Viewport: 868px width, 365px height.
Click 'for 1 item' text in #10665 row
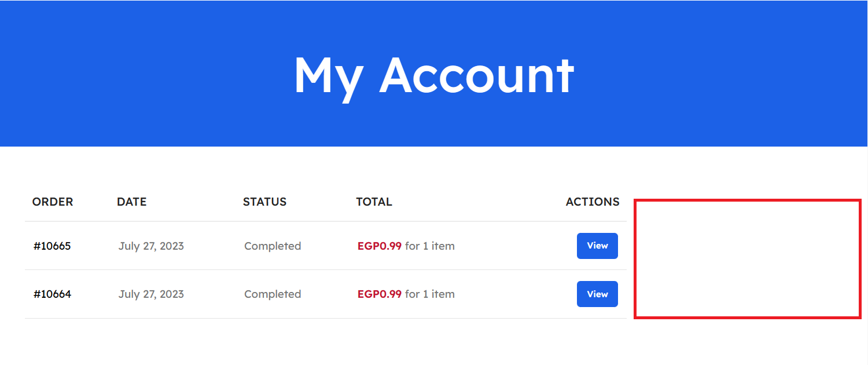(x=430, y=246)
